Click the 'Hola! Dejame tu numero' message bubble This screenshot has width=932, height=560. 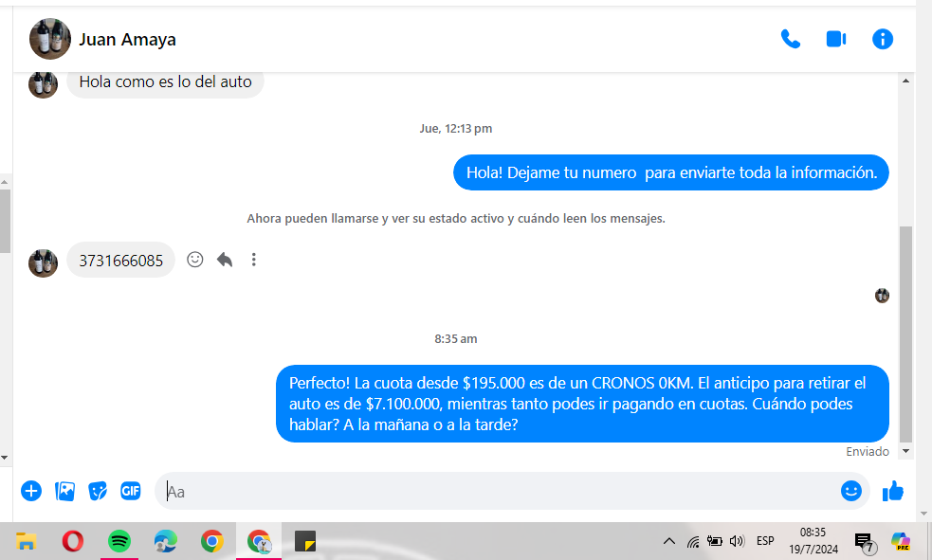click(x=671, y=172)
